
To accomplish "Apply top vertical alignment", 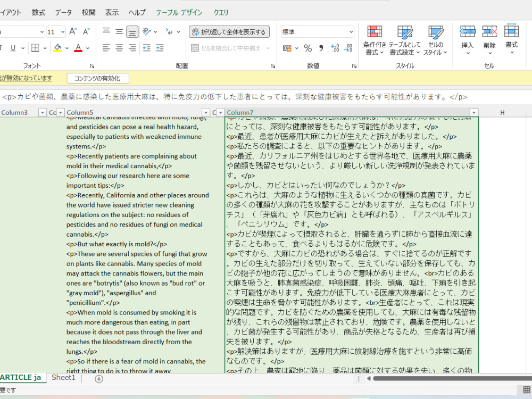I will click(x=106, y=31).
